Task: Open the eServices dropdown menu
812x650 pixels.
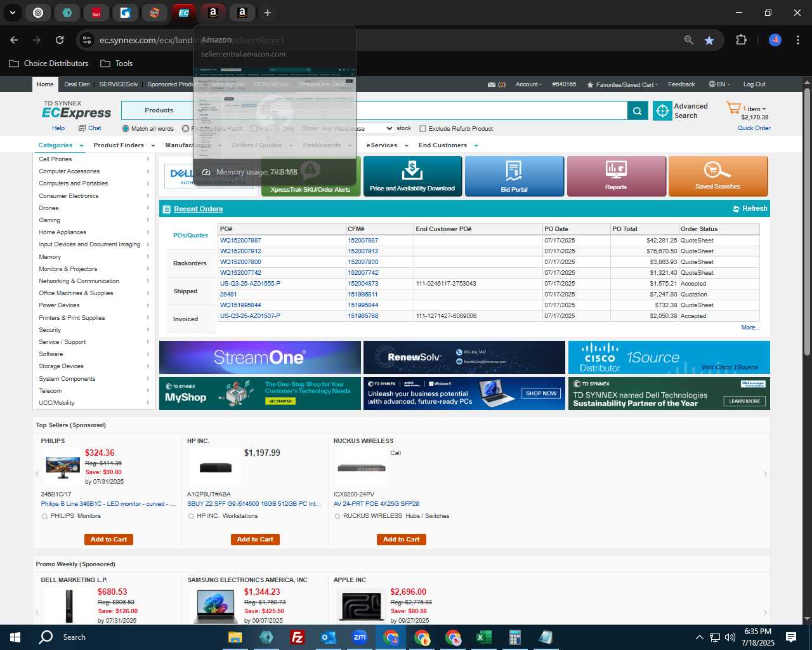Action: (387, 145)
